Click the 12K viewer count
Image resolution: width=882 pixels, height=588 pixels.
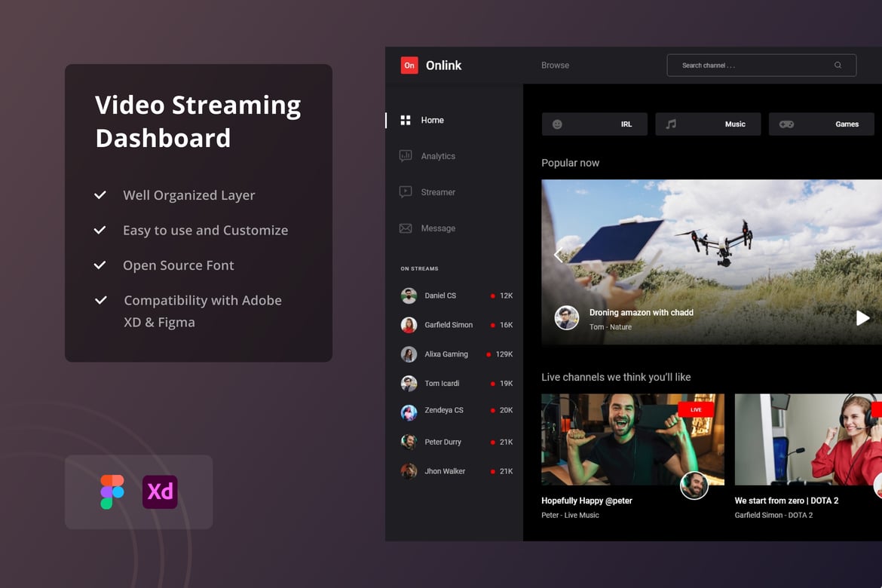click(507, 296)
